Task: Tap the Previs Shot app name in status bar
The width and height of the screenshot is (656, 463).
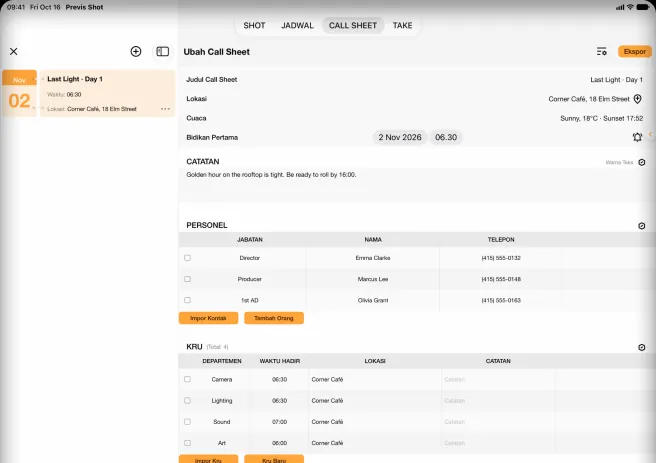Action: click(85, 7)
